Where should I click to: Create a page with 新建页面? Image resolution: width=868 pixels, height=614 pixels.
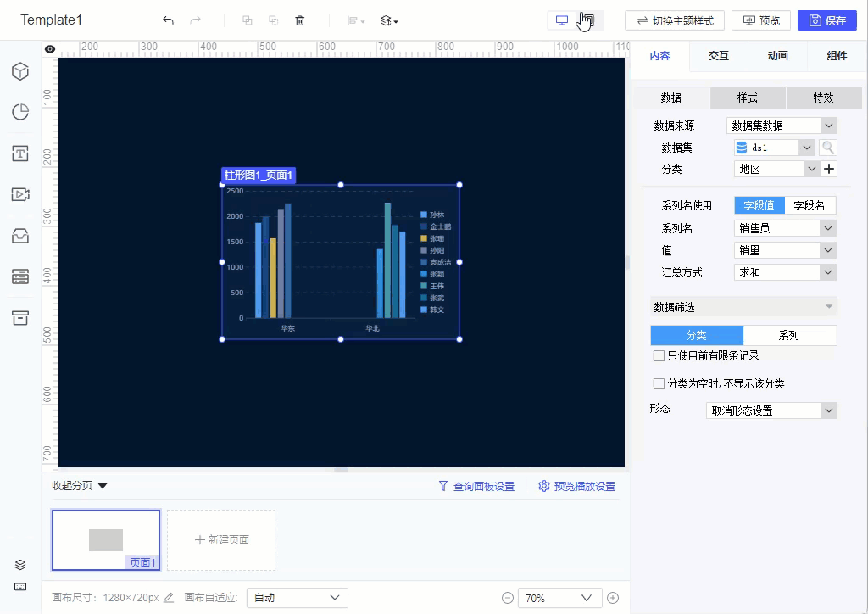click(220, 540)
